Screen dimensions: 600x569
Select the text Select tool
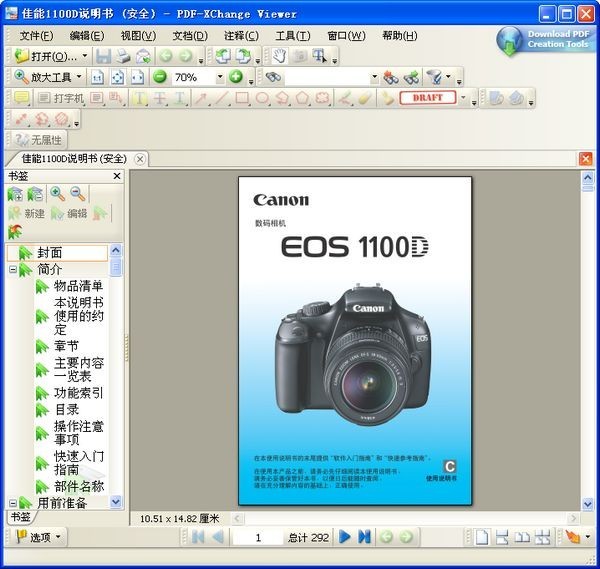pos(319,56)
